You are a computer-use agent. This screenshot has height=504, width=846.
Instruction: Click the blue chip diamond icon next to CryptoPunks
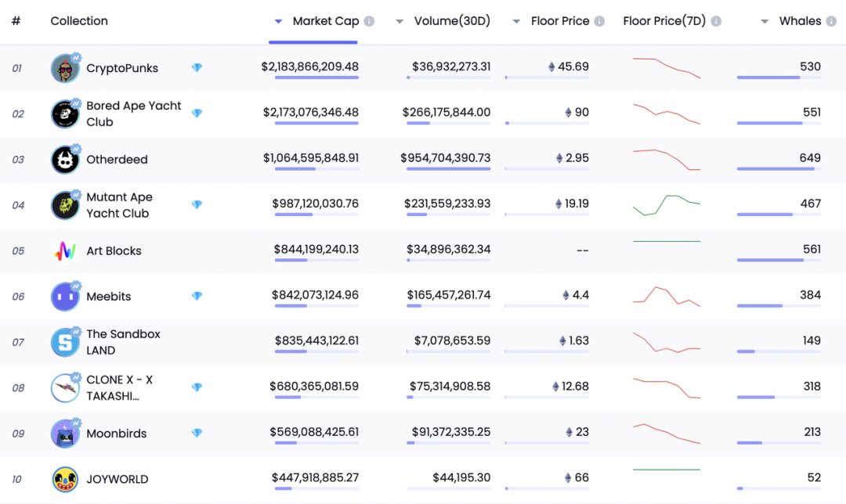tap(197, 68)
